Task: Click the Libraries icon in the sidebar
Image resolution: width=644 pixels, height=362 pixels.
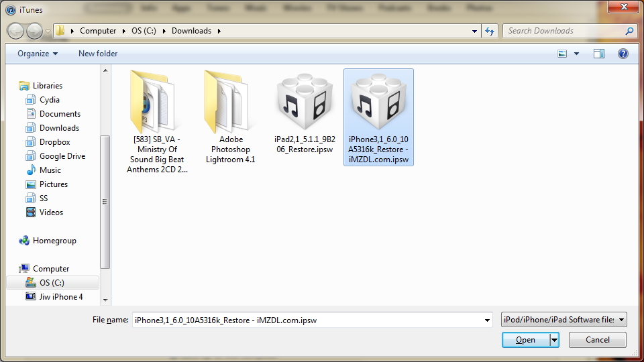Action: click(x=24, y=86)
